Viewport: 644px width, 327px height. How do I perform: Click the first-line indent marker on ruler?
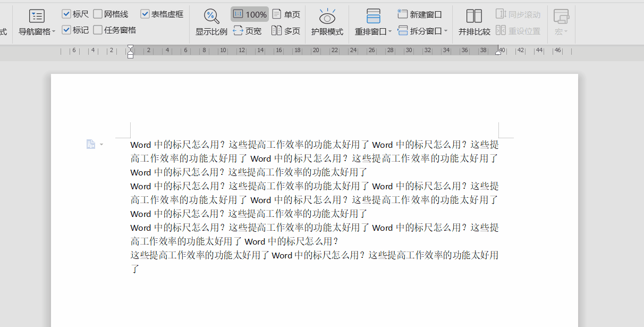click(x=131, y=47)
